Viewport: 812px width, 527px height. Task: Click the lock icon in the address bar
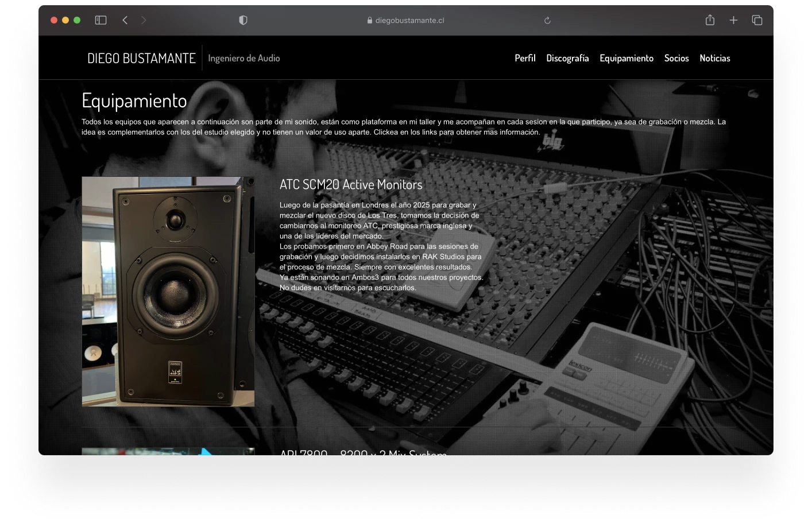pyautogui.click(x=370, y=20)
